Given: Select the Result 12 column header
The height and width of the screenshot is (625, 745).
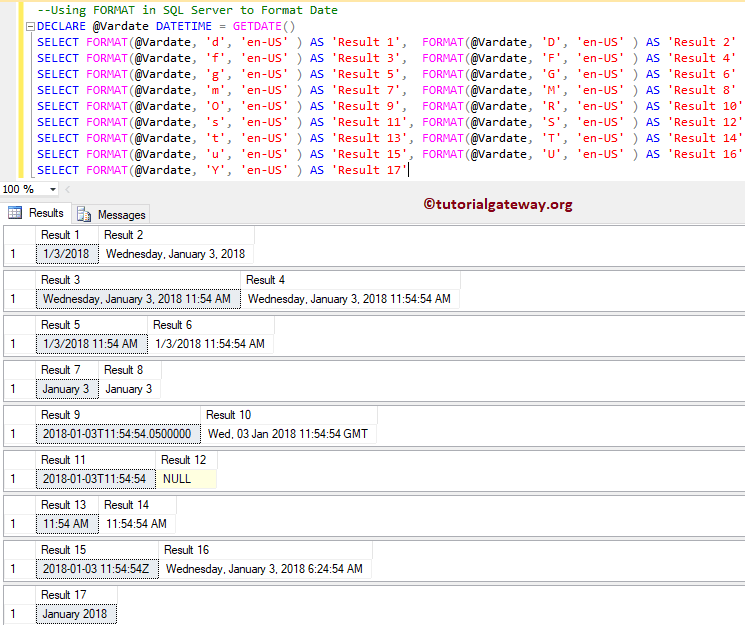Looking at the screenshot, I should (x=187, y=460).
